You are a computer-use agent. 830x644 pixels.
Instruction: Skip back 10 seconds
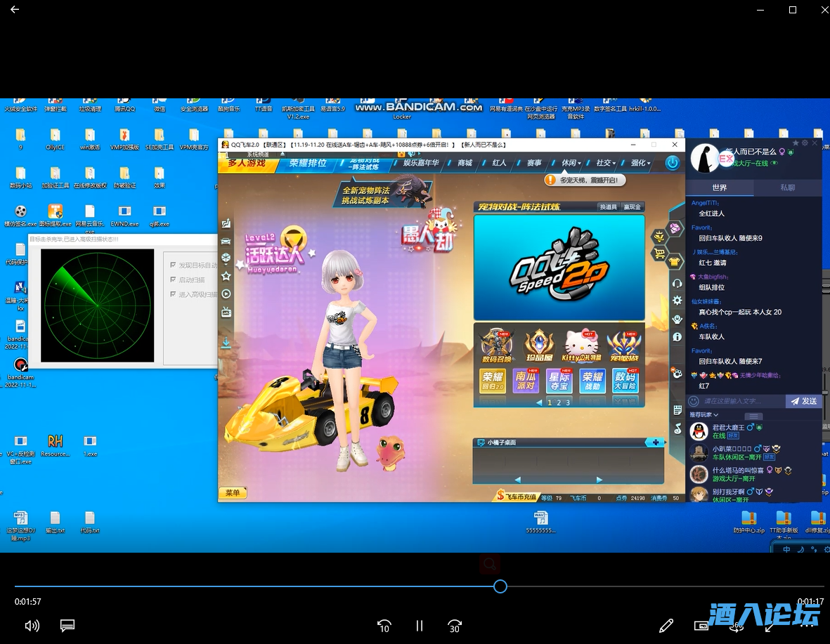tap(384, 626)
